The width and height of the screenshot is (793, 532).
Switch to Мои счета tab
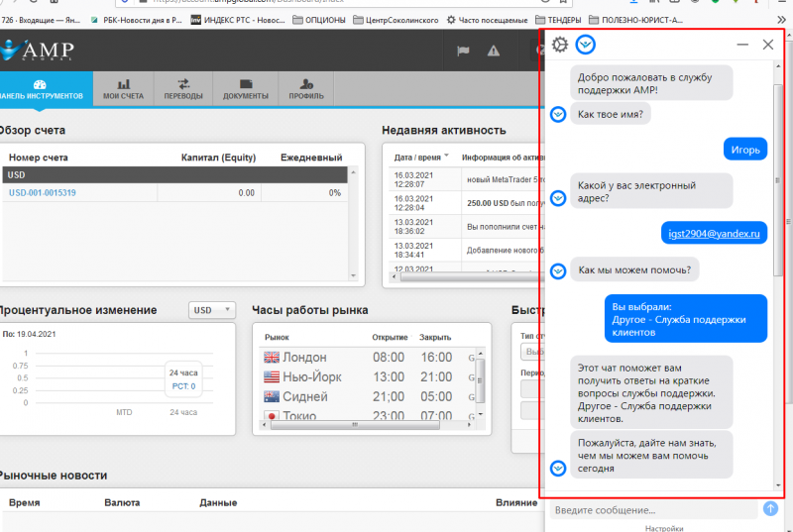point(123,89)
